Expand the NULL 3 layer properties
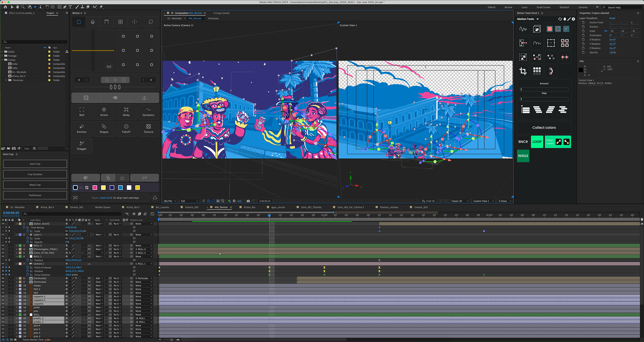 pyautogui.click(x=17, y=245)
